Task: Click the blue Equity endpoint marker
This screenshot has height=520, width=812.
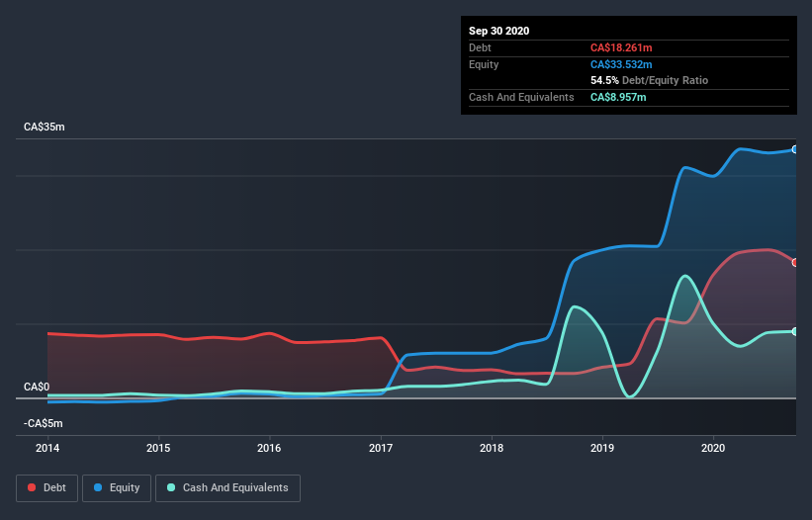Action: (x=795, y=149)
